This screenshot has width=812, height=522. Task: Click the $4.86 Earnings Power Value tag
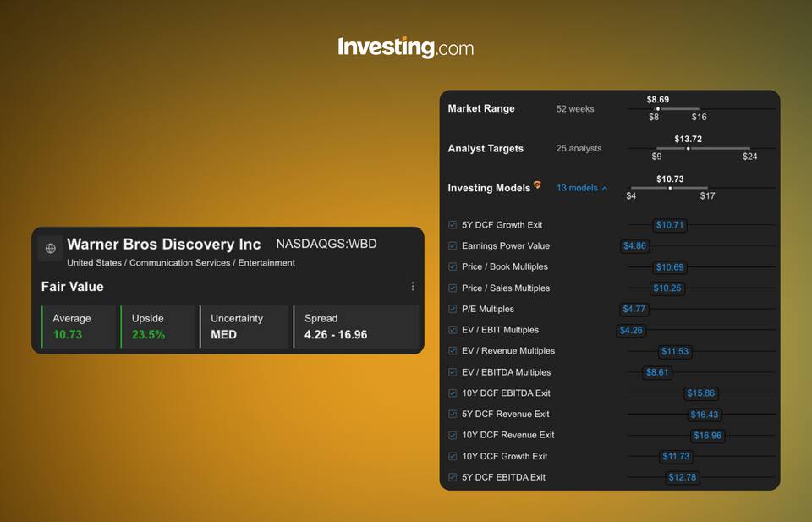pyautogui.click(x=634, y=245)
